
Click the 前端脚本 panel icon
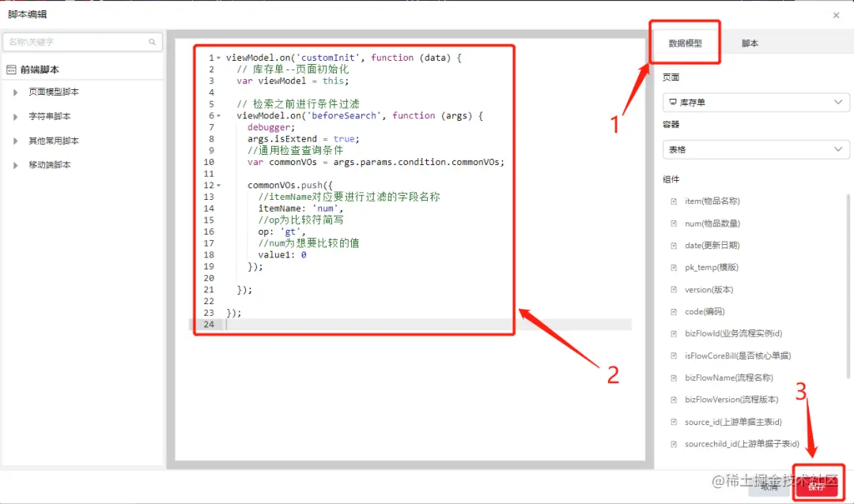tap(11, 70)
